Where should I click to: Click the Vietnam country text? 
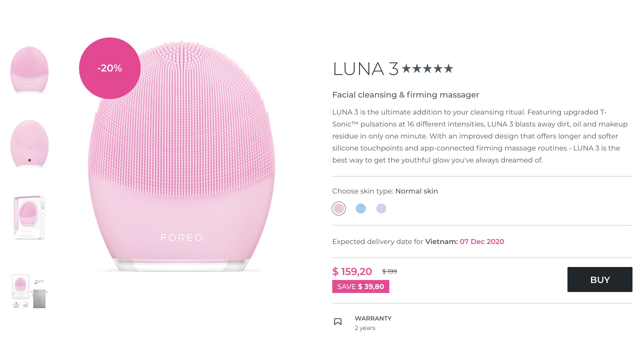(x=441, y=241)
